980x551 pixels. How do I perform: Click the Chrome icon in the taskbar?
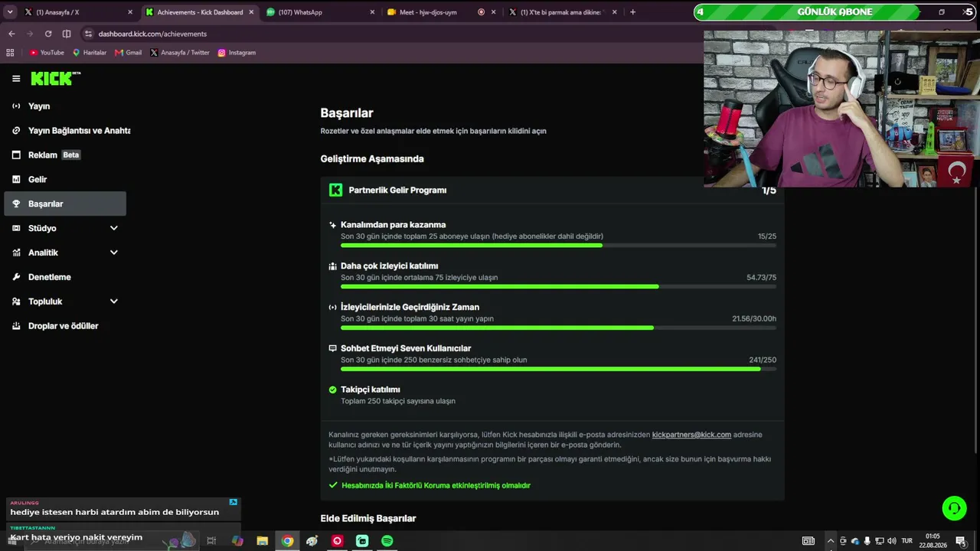(x=287, y=541)
